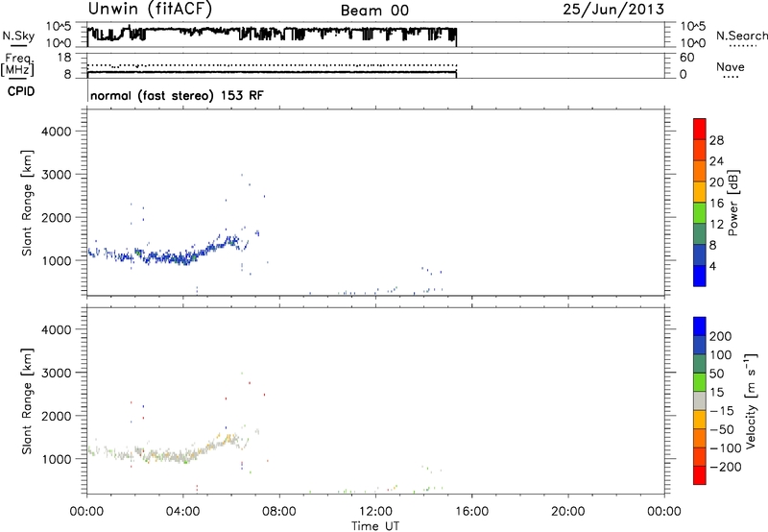Pick the orange 20-24 dB Power colorbar segment
Screen dimensions: 768x532
click(700, 171)
